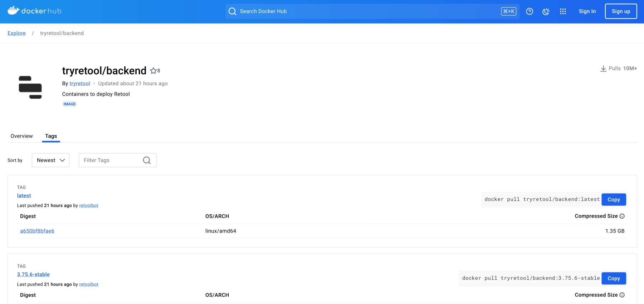Open the 3.75.6-stable tag link
The width and height of the screenshot is (644, 304).
coord(33,275)
